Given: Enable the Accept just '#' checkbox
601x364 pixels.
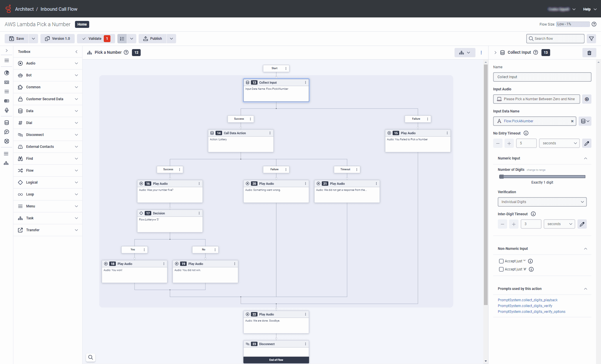Looking at the screenshot, I should coord(501,269).
